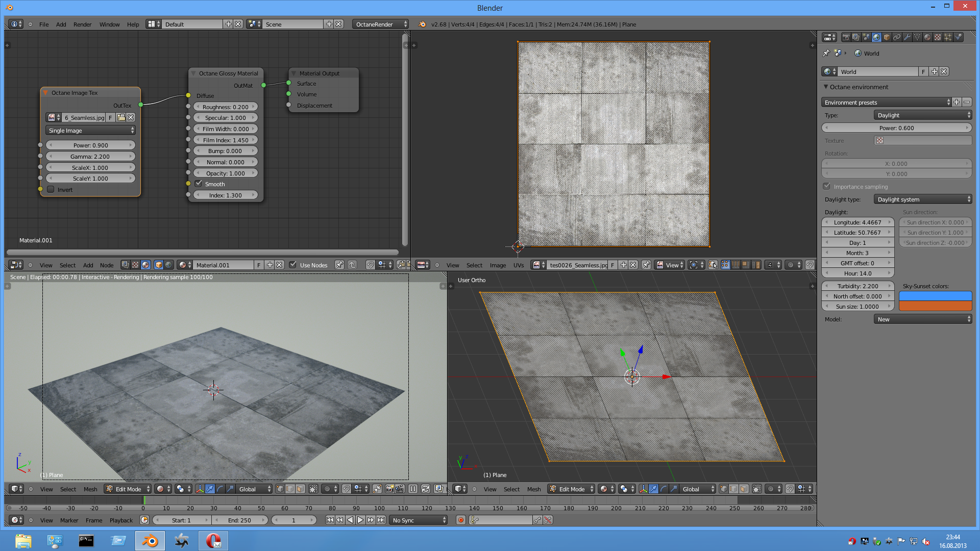This screenshot has width=980, height=551.
Task: Click the timeline record keyframe button
Action: (x=461, y=520)
